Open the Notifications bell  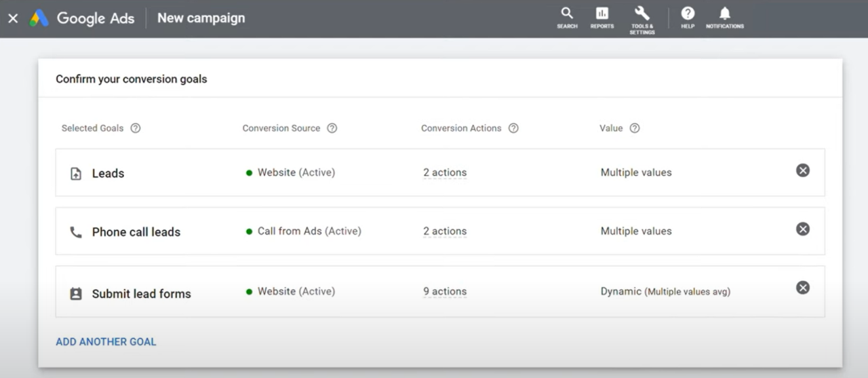724,17
